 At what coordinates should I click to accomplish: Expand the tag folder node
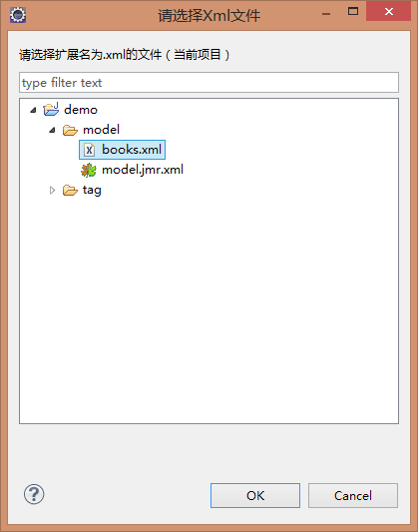[x=52, y=190]
